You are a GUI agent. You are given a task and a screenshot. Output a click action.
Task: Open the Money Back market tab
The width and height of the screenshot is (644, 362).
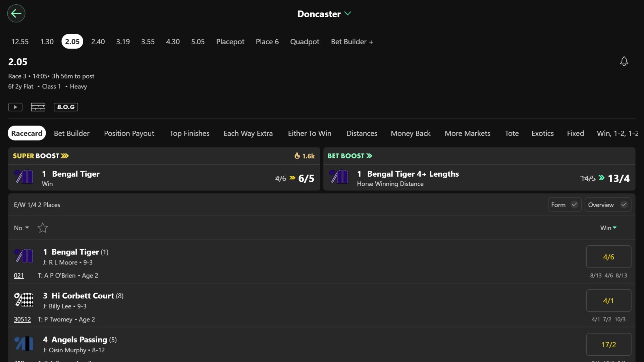click(x=411, y=133)
